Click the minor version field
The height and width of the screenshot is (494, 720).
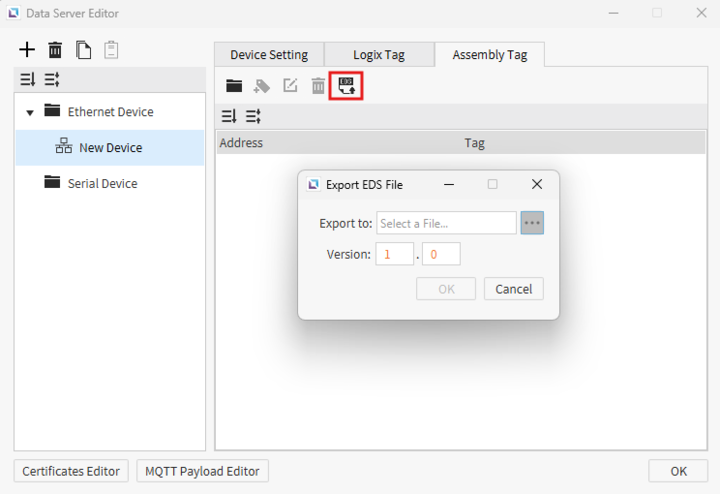[441, 254]
